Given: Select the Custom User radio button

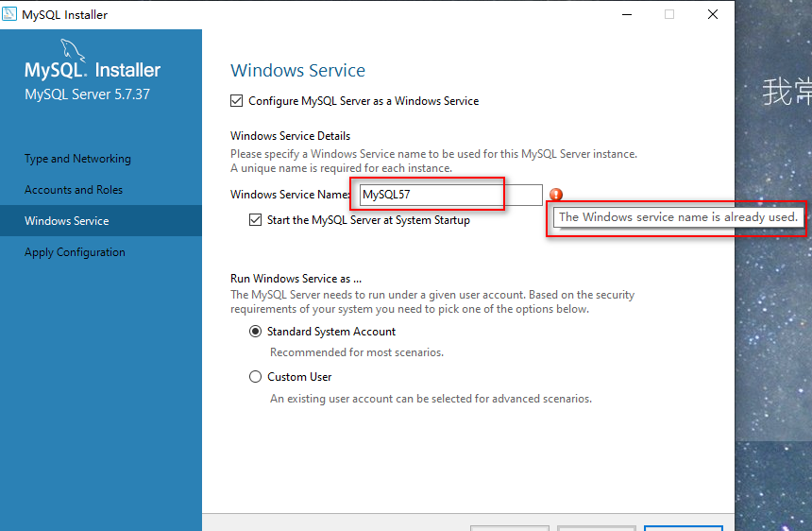Looking at the screenshot, I should click(255, 377).
